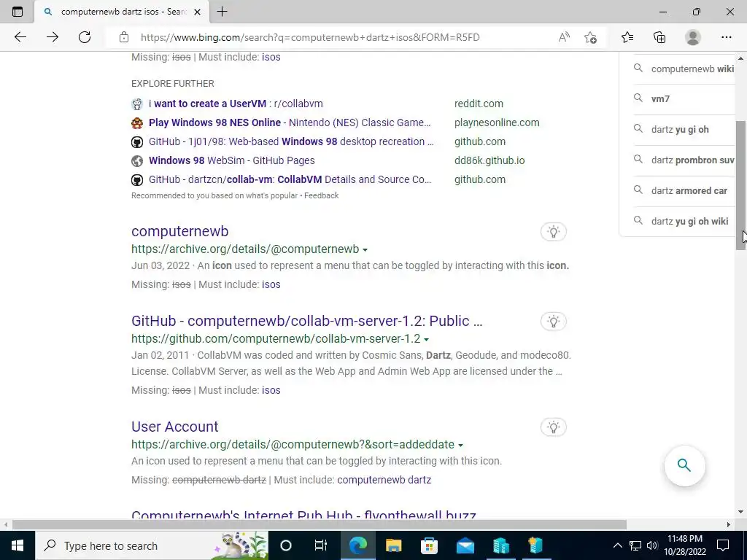Show hidden system tray icons chevron
This screenshot has width=747, height=560.
[x=617, y=545]
